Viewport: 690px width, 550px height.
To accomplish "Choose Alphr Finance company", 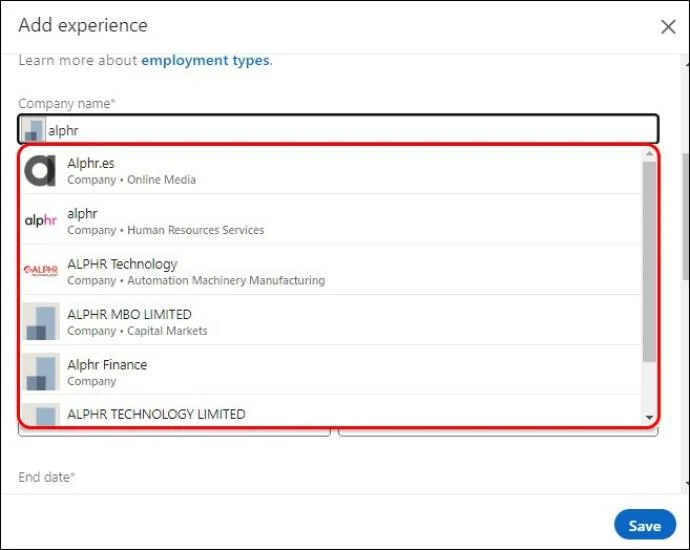I will pos(331,371).
